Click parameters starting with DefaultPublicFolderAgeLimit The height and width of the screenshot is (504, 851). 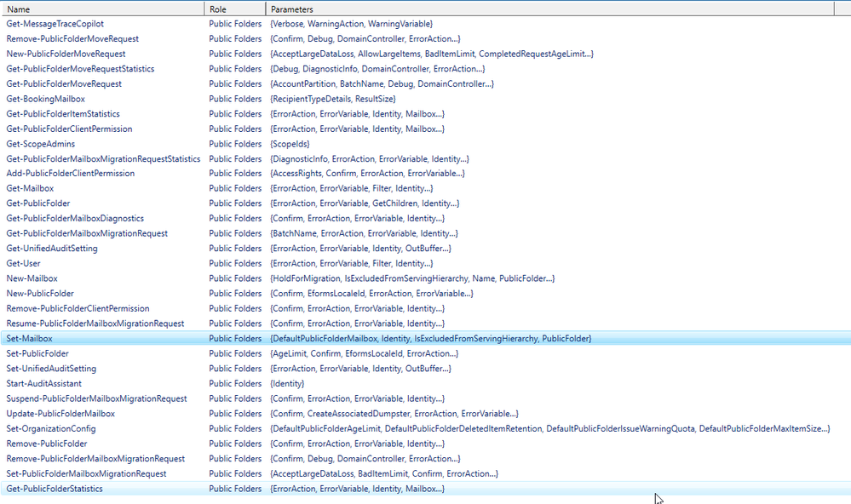point(549,428)
